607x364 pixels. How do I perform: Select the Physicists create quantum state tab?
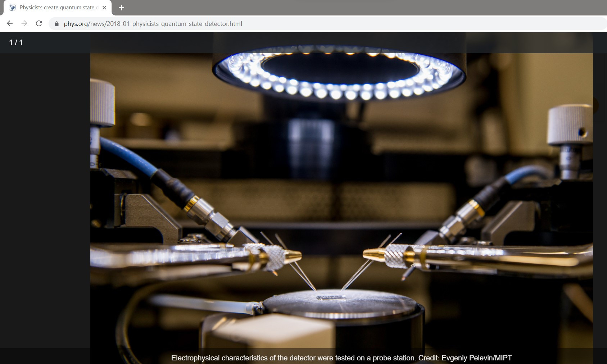(58, 8)
